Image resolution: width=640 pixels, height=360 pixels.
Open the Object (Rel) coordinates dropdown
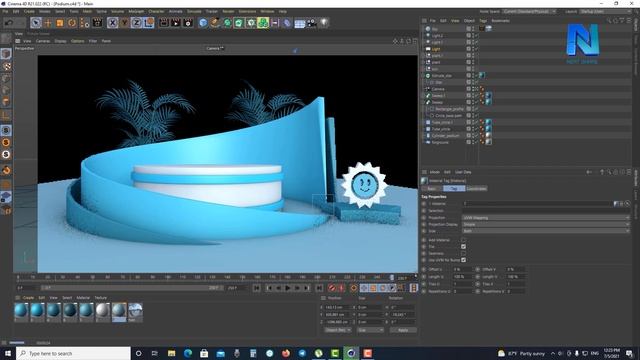pyautogui.click(x=338, y=330)
